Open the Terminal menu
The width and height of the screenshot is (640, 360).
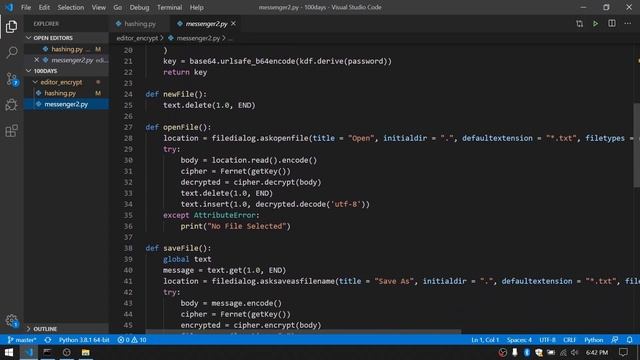169,7
